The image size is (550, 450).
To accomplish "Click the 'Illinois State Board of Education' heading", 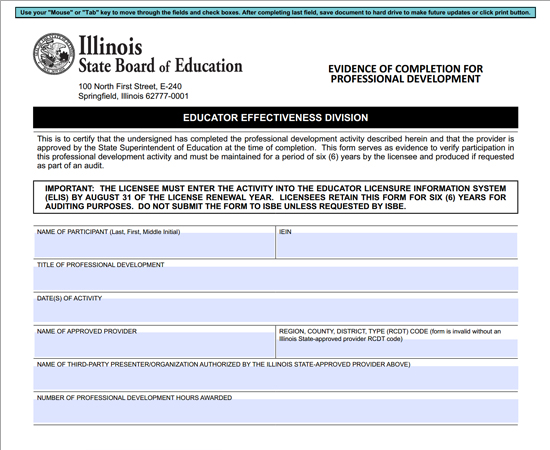I will pos(160,54).
